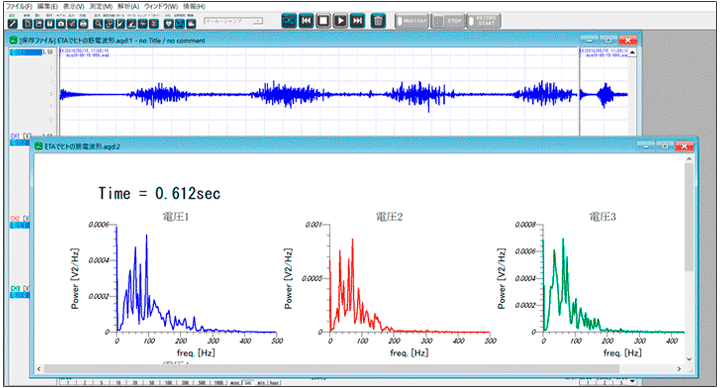Click the red 電圧2 power spectrum chart
Screen dimensions: 720x388
pos(390,285)
